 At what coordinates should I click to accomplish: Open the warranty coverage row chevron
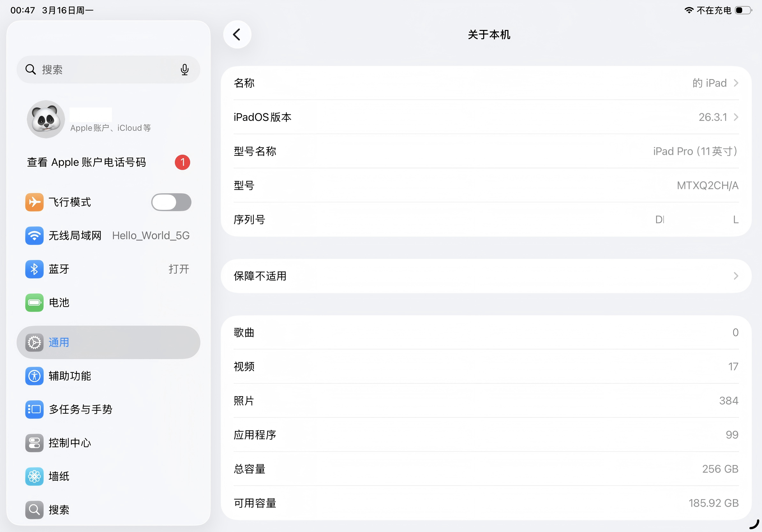tap(736, 276)
